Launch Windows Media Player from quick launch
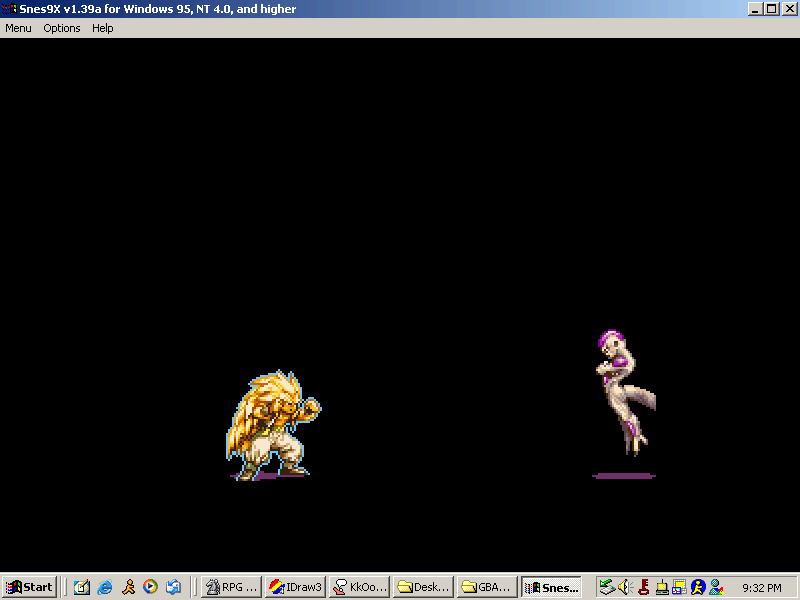This screenshot has height=600, width=800. pyautogui.click(x=151, y=587)
